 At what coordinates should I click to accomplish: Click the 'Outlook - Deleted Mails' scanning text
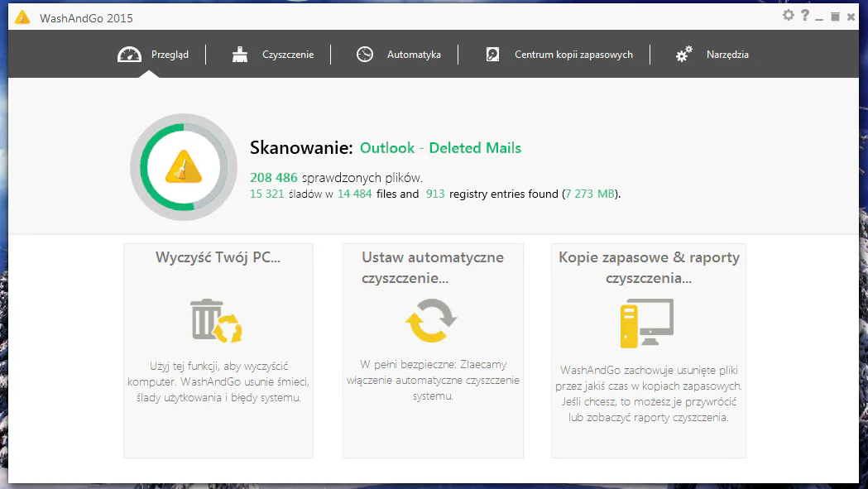coord(441,148)
